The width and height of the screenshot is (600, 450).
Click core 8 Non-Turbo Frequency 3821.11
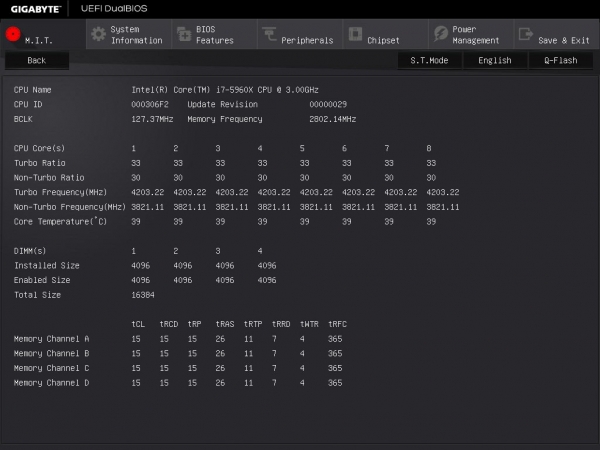(x=443, y=207)
